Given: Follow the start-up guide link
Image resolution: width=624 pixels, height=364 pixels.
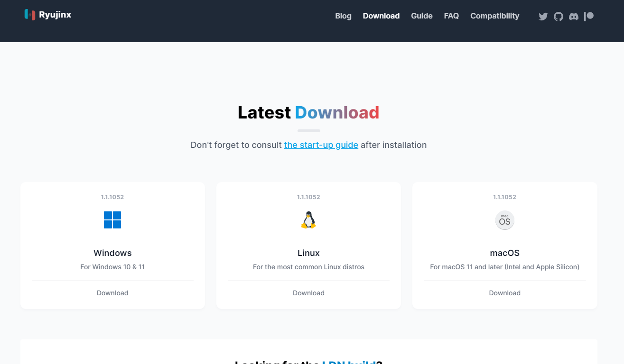Looking at the screenshot, I should click(x=321, y=145).
